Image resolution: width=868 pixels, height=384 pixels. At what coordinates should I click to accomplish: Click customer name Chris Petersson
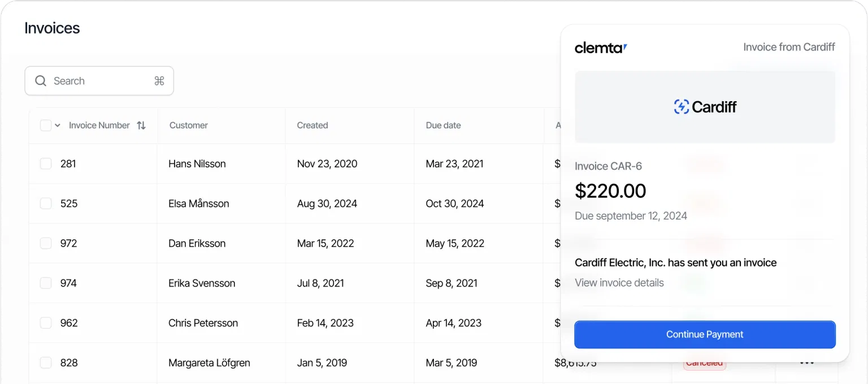coord(203,323)
